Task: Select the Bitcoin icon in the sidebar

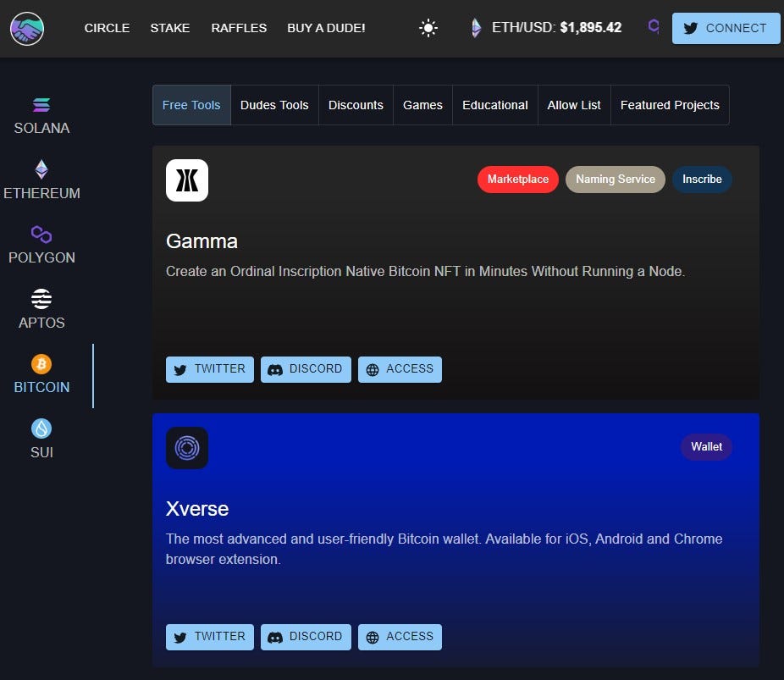Action: (x=41, y=364)
